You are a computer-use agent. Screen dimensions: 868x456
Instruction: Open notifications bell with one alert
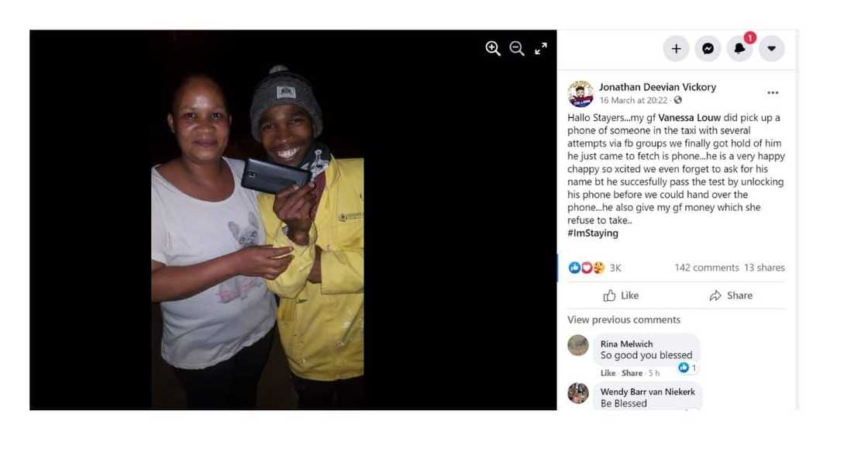tap(739, 49)
